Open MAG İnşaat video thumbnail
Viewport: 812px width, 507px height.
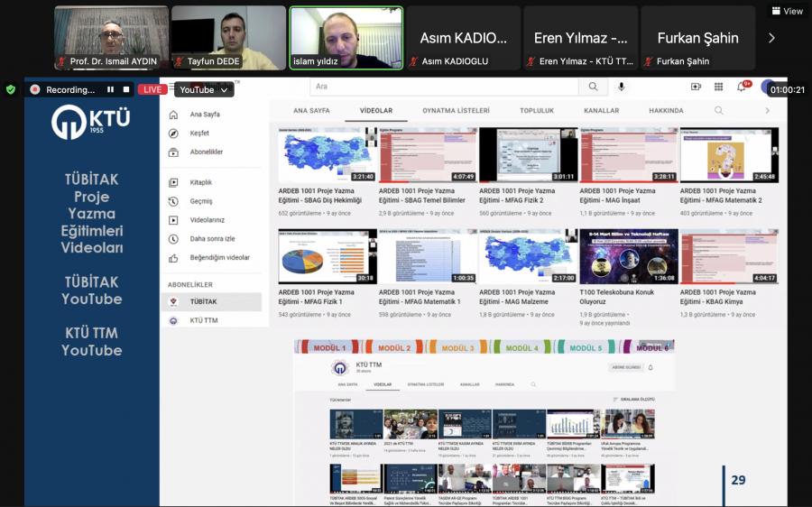629,155
